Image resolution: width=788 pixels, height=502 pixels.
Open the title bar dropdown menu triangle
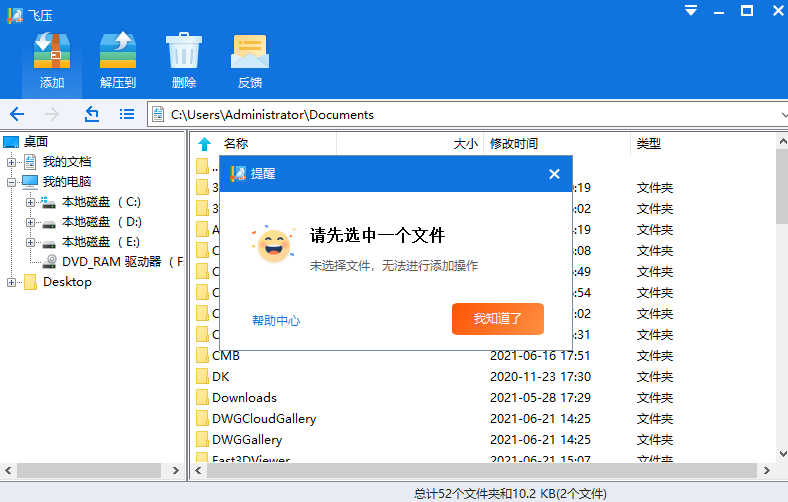(x=691, y=10)
